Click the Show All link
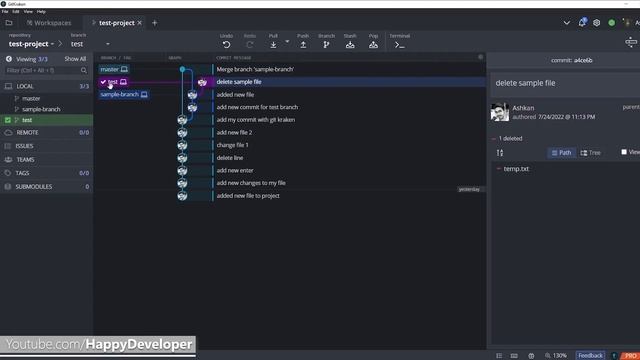 coord(75,59)
